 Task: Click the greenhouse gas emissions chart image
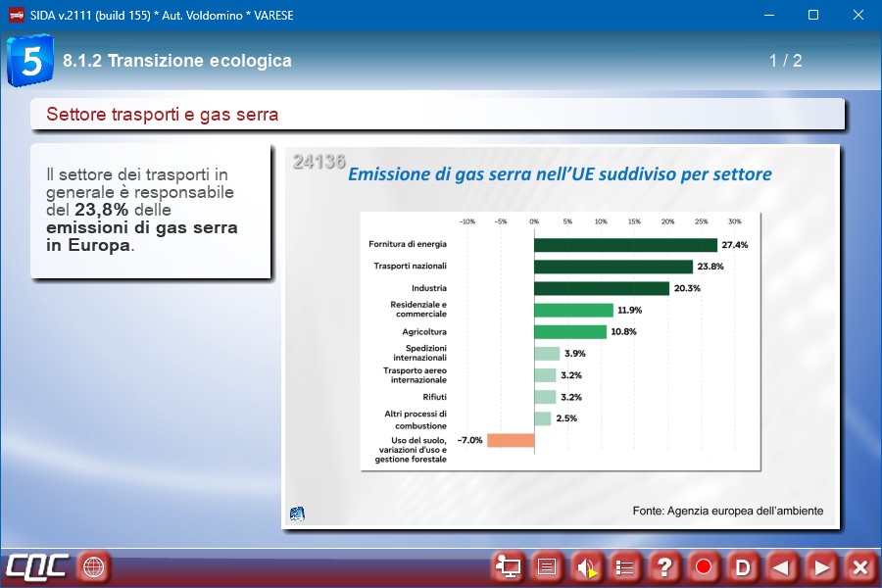click(x=560, y=337)
